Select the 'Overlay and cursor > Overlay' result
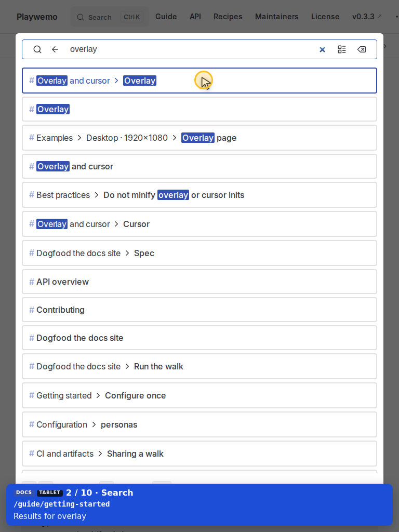This screenshot has height=532, width=399. (x=199, y=81)
